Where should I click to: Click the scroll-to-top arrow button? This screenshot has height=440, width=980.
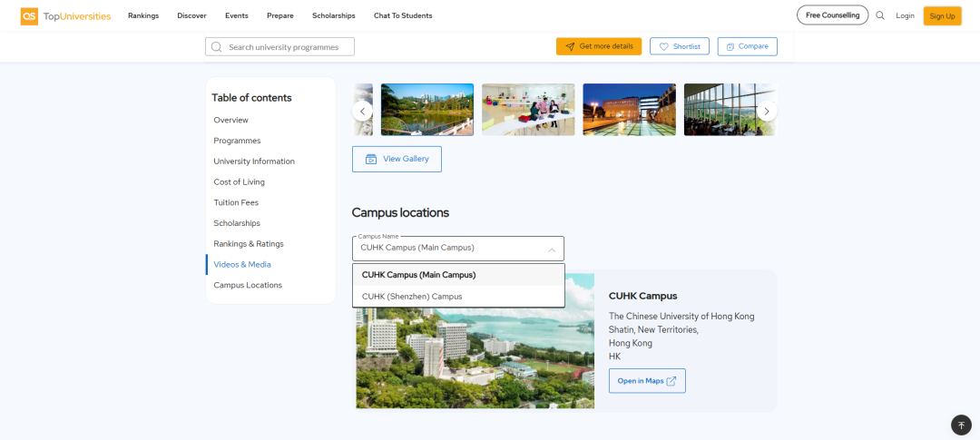(961, 425)
